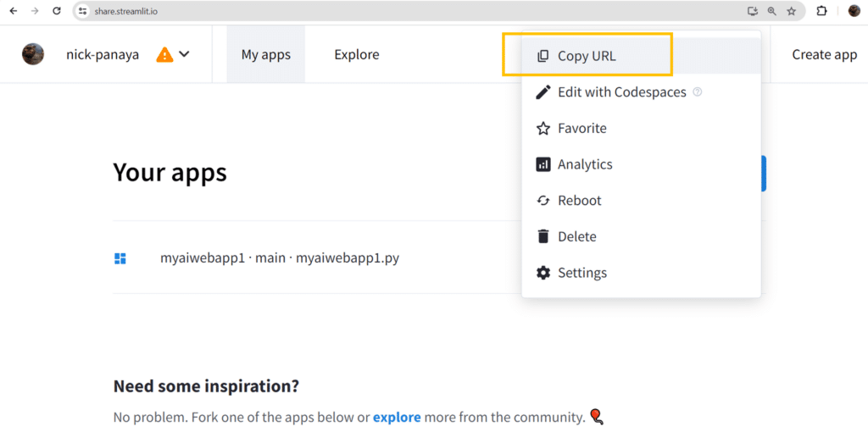Click trash can icon beside Delete
This screenshot has height=432, width=868.
[543, 236]
